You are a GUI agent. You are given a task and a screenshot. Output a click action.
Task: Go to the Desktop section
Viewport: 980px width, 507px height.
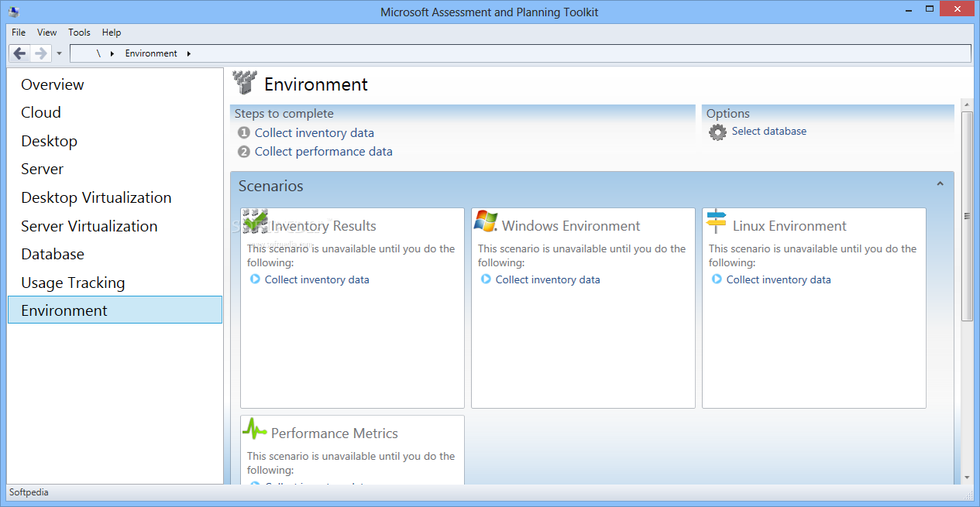pos(115,141)
